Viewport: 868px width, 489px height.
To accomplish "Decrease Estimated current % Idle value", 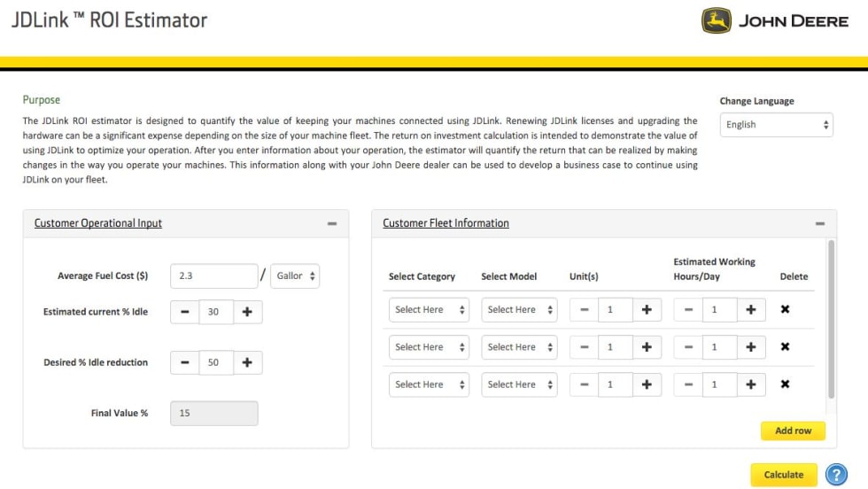I will tap(184, 312).
